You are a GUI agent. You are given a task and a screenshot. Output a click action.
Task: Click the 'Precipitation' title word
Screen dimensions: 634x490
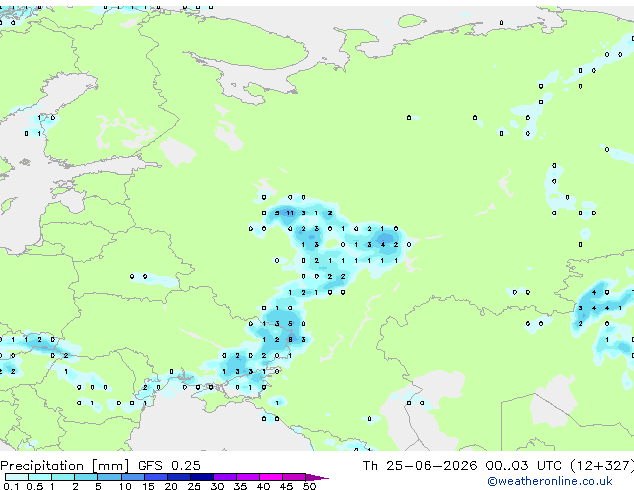click(42, 466)
